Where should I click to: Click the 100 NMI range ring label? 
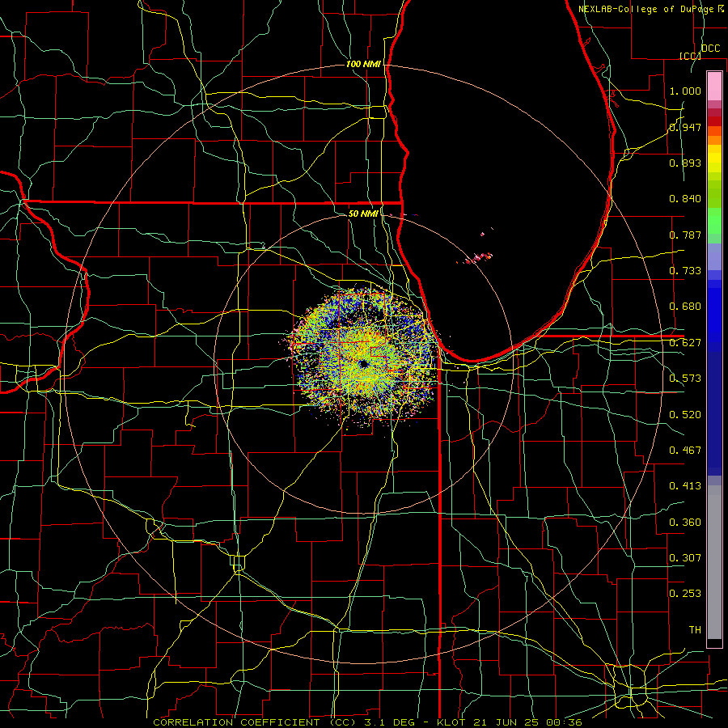point(363,64)
